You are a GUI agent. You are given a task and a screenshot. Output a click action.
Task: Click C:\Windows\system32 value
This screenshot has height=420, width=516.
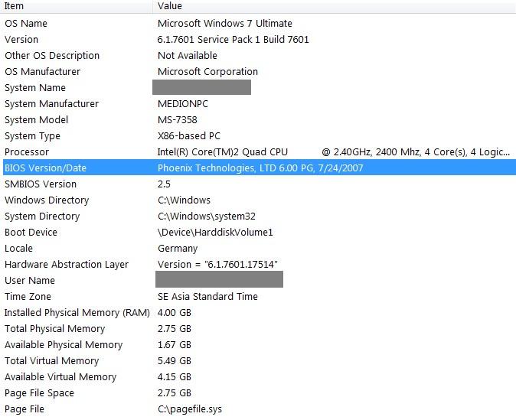click(x=207, y=217)
